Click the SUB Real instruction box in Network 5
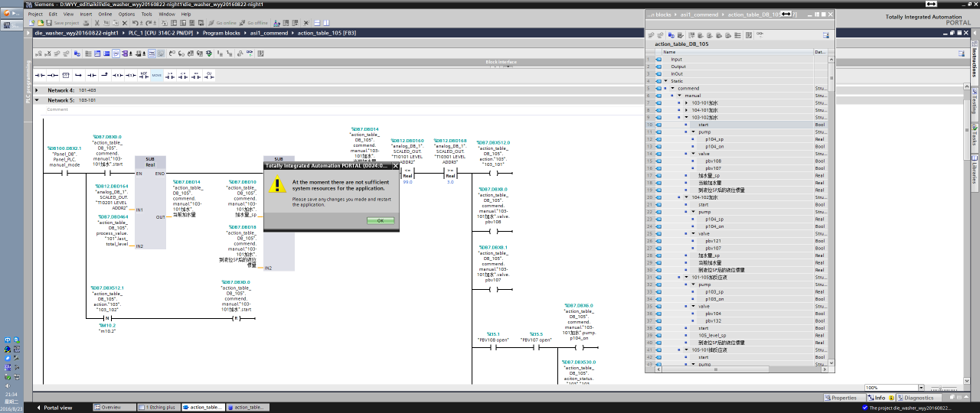 pyautogui.click(x=150, y=202)
